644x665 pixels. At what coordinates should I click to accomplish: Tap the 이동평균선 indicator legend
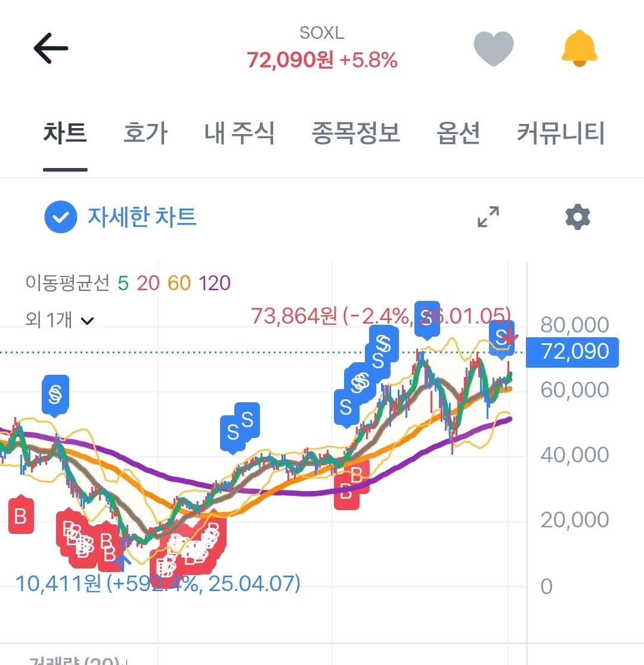point(67,282)
